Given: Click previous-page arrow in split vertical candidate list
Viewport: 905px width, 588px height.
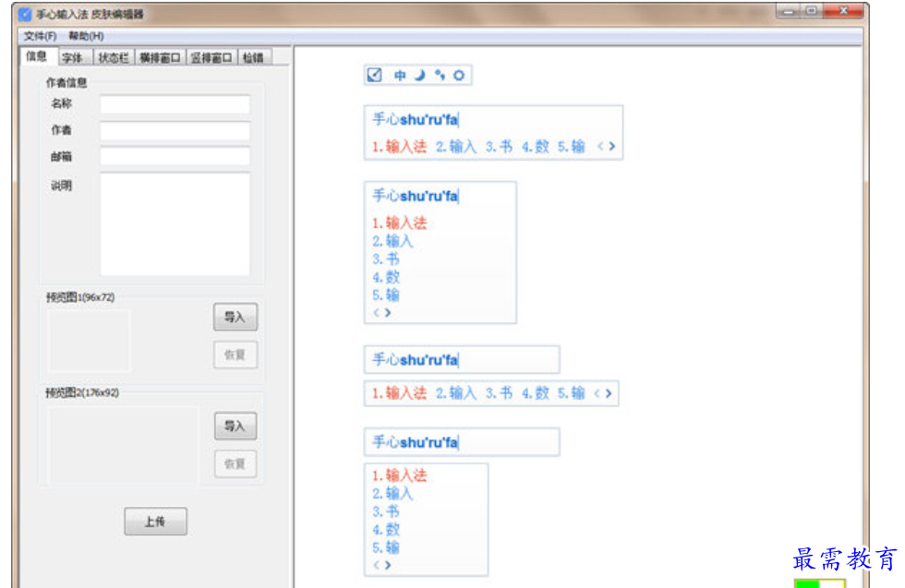Looking at the screenshot, I should (x=377, y=565).
